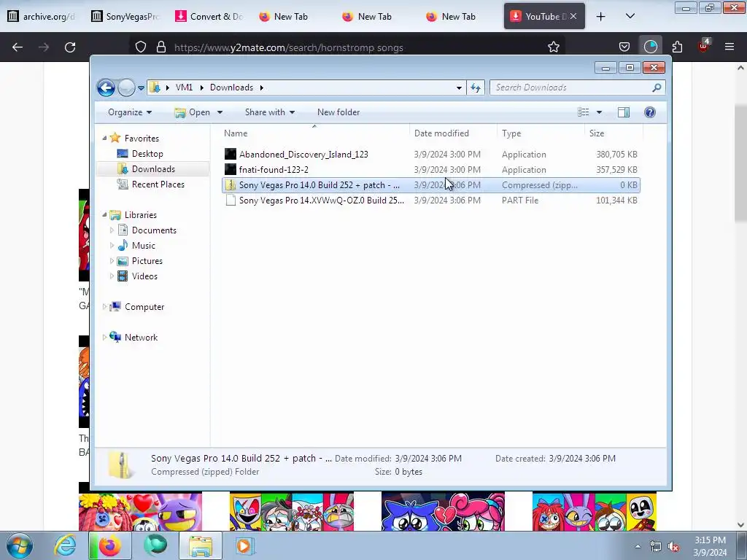Go back in the Explorer window
This screenshot has width=747, height=560.
point(106,87)
